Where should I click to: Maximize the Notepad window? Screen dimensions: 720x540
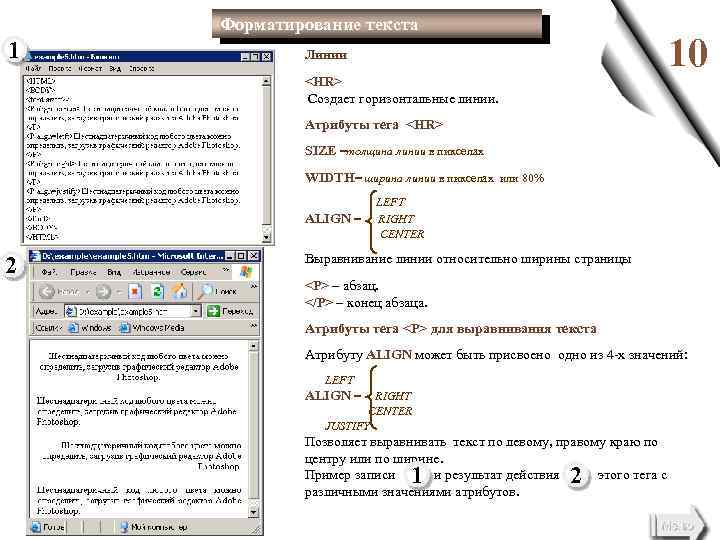pos(255,57)
